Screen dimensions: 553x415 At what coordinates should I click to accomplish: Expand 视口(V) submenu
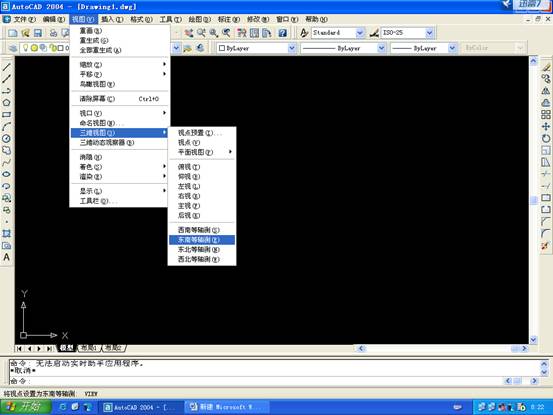point(120,113)
